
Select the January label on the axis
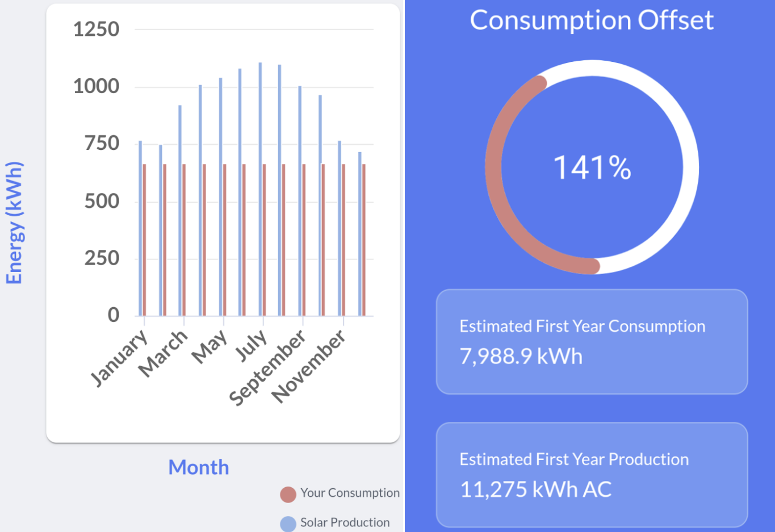click(120, 358)
